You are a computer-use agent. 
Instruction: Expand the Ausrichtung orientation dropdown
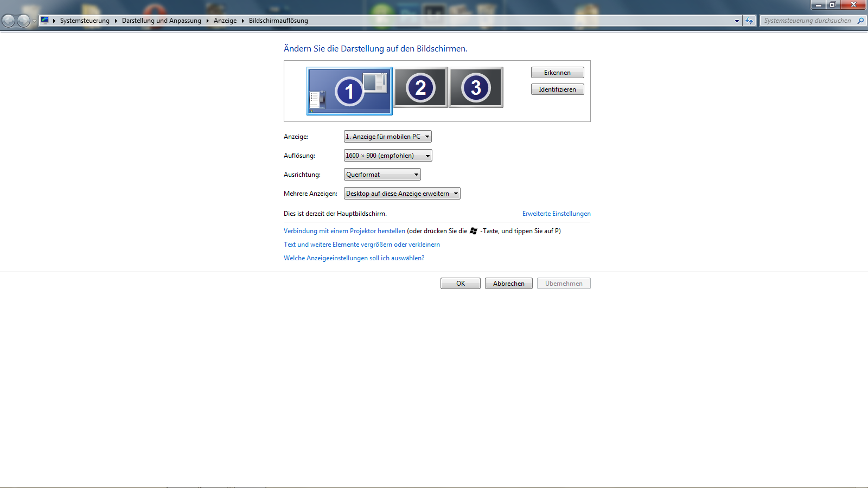[382, 175]
